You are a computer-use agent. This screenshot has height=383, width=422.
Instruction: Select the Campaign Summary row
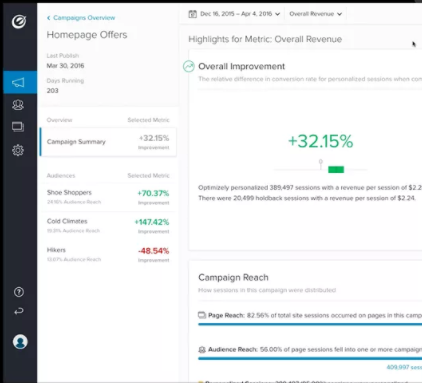tap(108, 142)
